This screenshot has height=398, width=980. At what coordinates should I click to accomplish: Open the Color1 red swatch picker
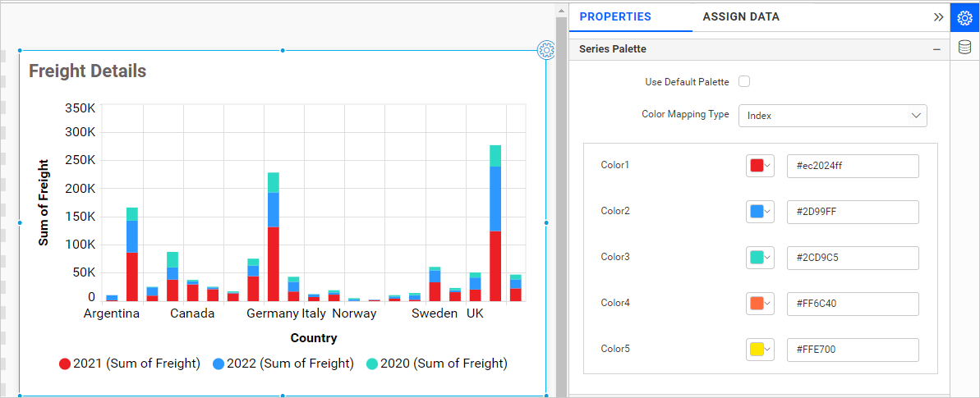pos(760,166)
